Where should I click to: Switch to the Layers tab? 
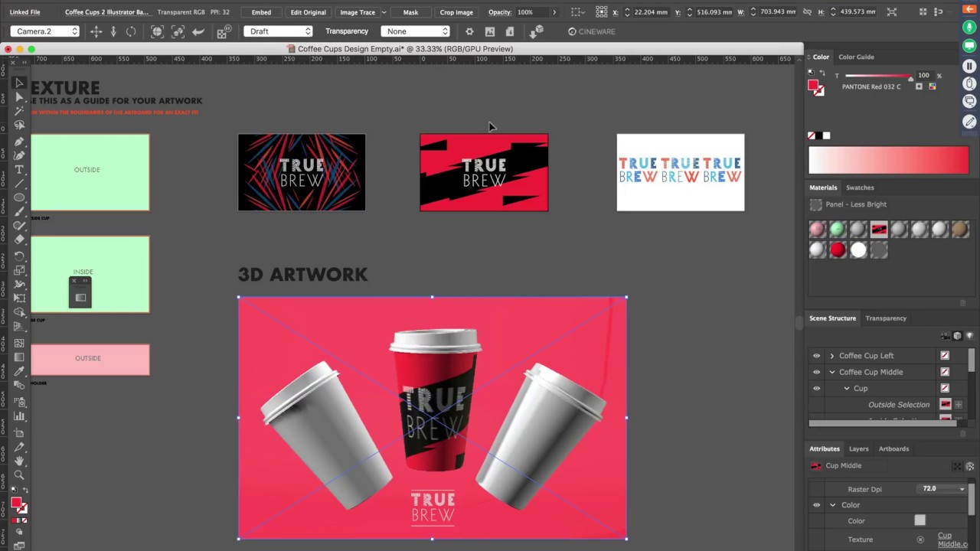(x=859, y=449)
